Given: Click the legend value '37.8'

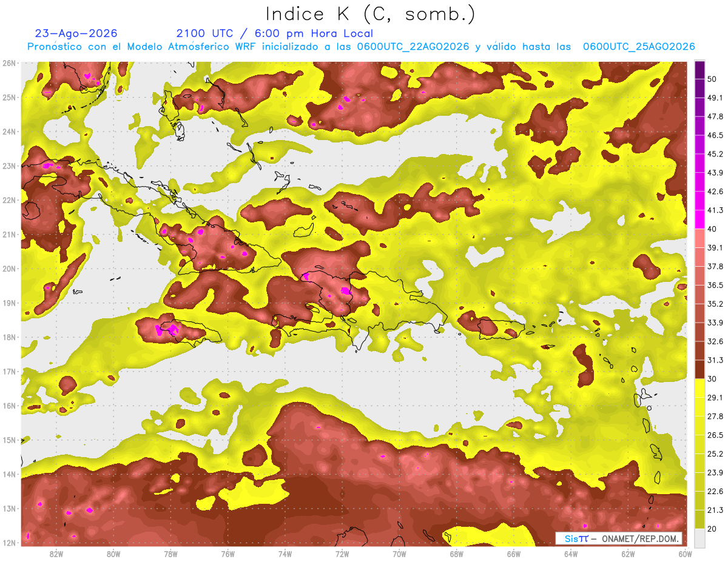Looking at the screenshot, I should tap(715, 266).
